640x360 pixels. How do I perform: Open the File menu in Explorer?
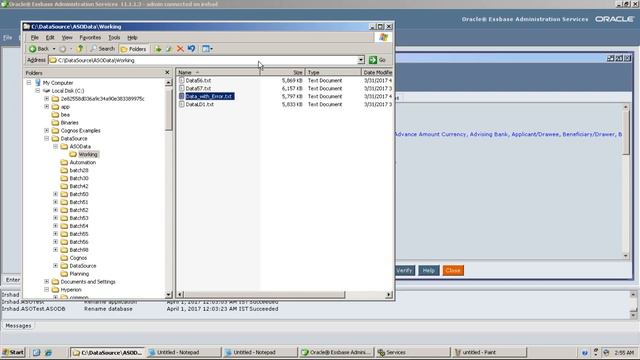click(x=35, y=38)
